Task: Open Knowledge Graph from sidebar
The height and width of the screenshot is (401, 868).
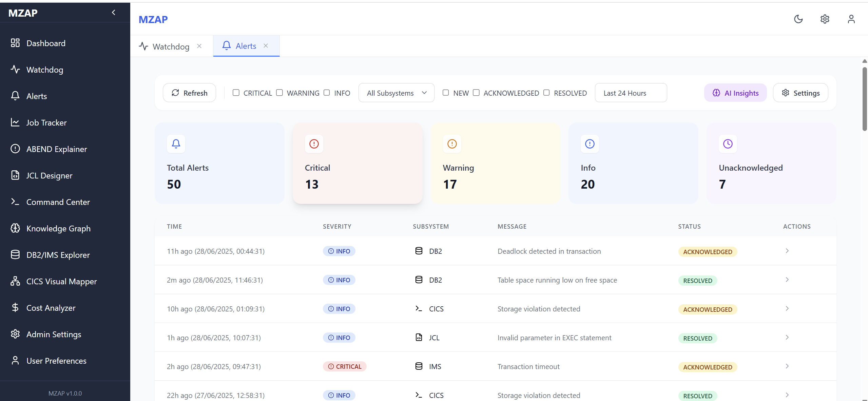Action: (x=58, y=229)
